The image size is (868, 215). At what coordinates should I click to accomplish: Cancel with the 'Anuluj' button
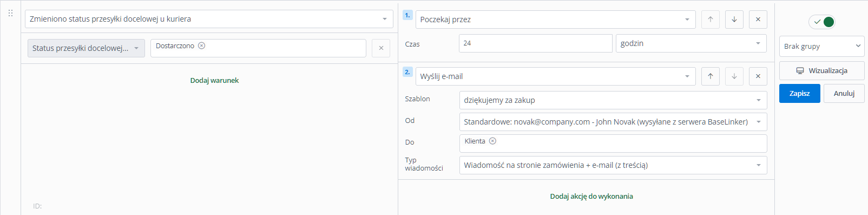[x=844, y=94]
